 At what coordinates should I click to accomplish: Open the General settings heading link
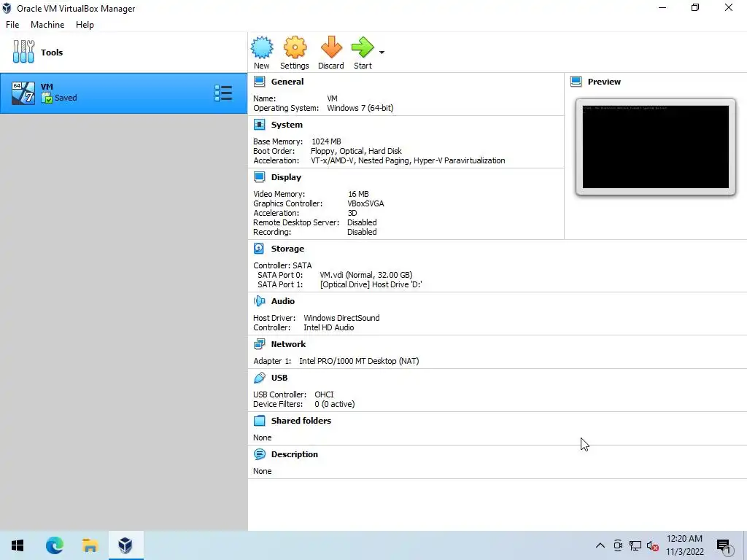click(287, 82)
